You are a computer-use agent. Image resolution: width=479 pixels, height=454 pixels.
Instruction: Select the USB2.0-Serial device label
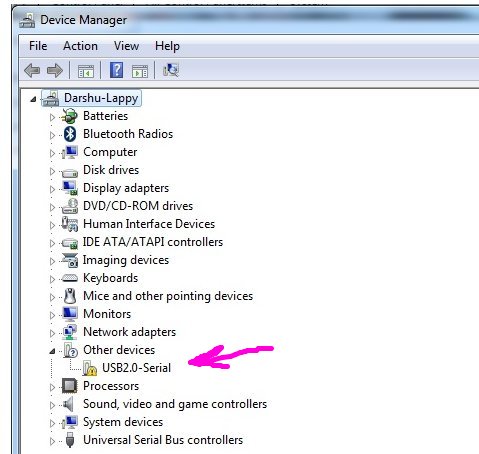click(137, 368)
